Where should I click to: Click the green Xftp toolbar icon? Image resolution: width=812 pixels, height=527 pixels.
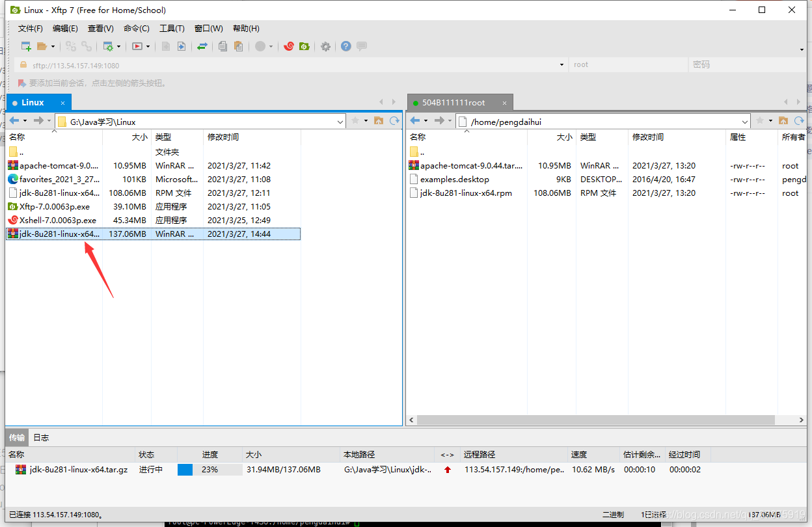coord(304,46)
